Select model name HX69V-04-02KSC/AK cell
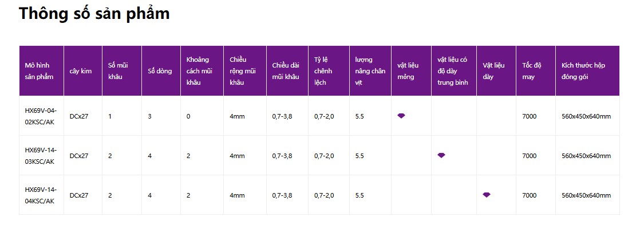This screenshot has width=644, height=240. pyautogui.click(x=41, y=116)
